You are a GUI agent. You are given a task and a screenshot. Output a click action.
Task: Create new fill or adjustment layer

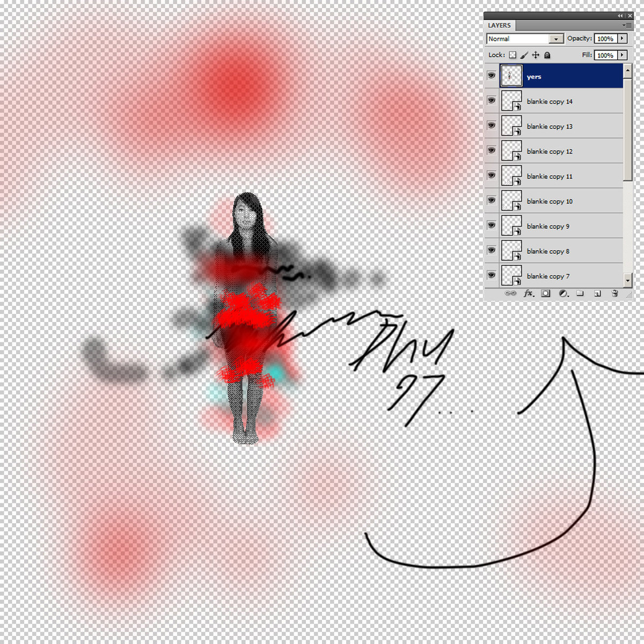click(x=563, y=294)
